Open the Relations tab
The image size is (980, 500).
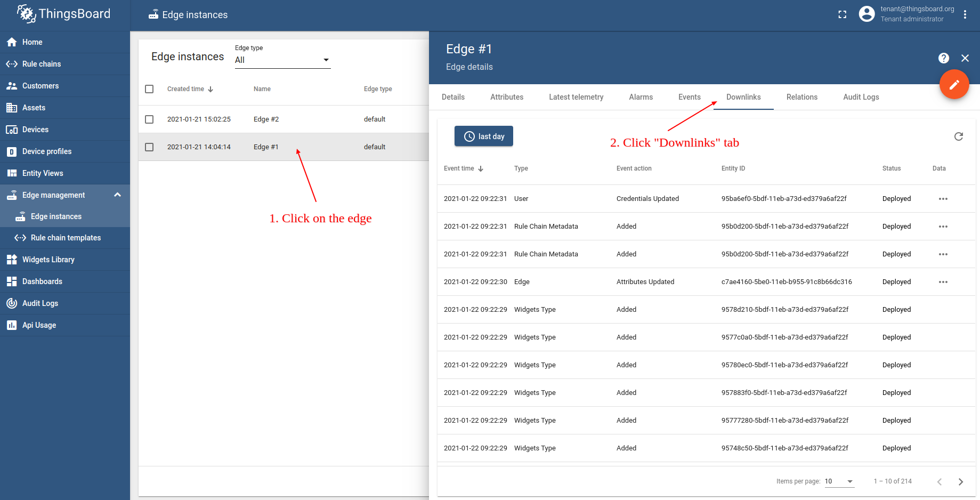point(801,97)
